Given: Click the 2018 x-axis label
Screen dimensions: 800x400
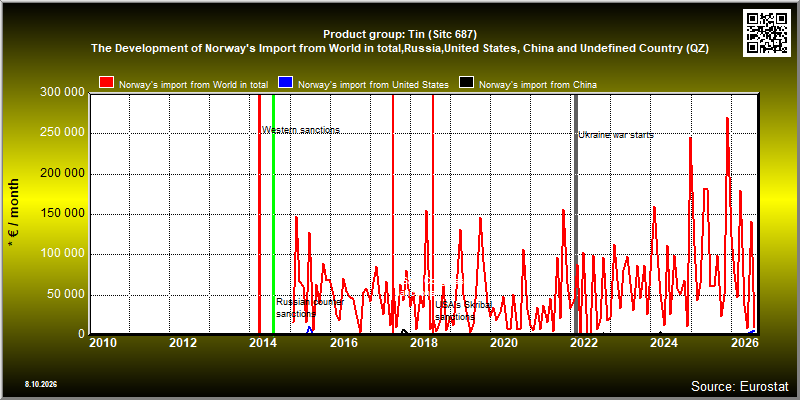Looking at the screenshot, I should pos(424,342).
